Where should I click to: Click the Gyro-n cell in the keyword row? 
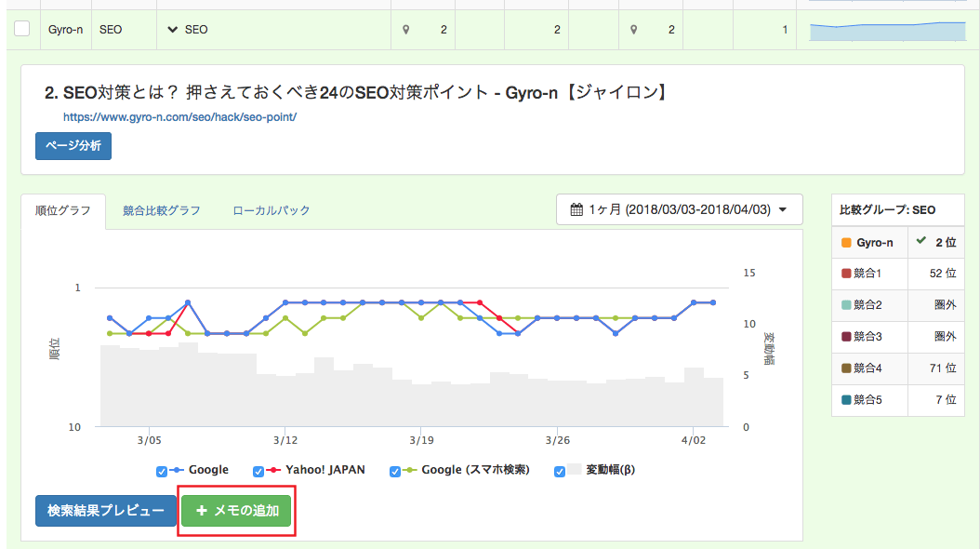coord(66,30)
